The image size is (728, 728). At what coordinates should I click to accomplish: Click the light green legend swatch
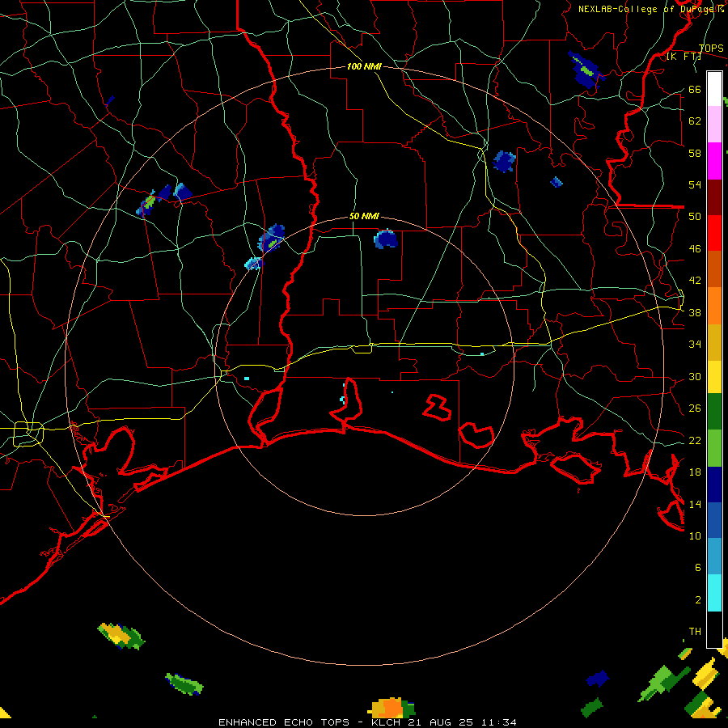[x=714, y=448]
